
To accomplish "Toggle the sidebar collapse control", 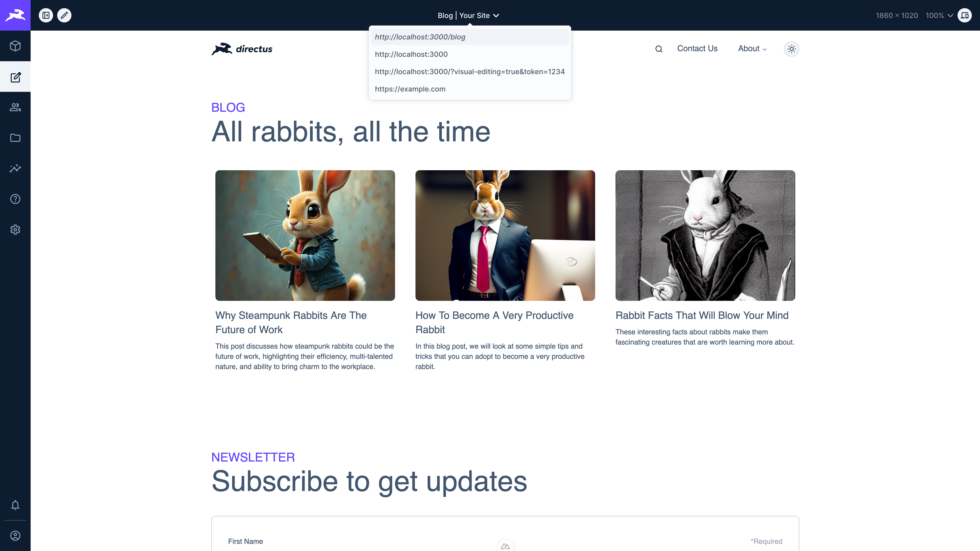I will tap(46, 15).
